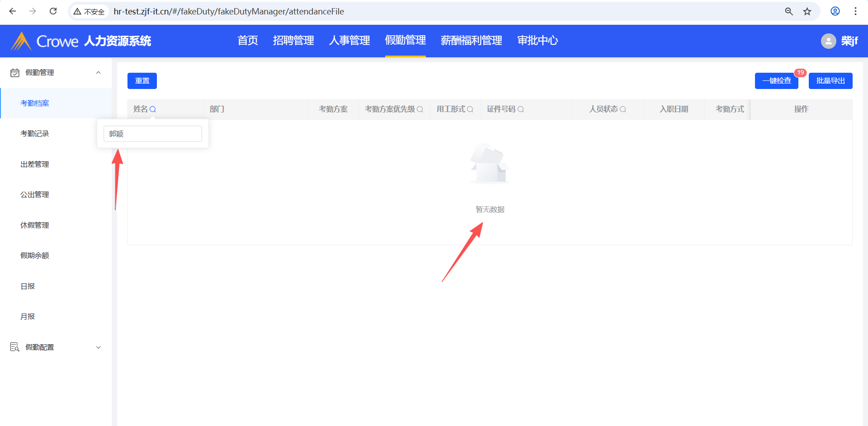Click search icon beside 证件号码 column
The height and width of the screenshot is (426, 868).
(521, 109)
